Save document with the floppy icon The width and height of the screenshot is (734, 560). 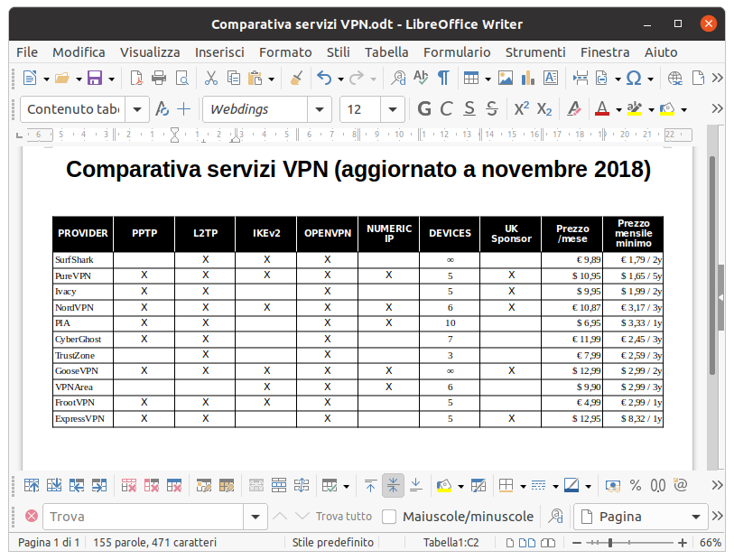coord(95,78)
